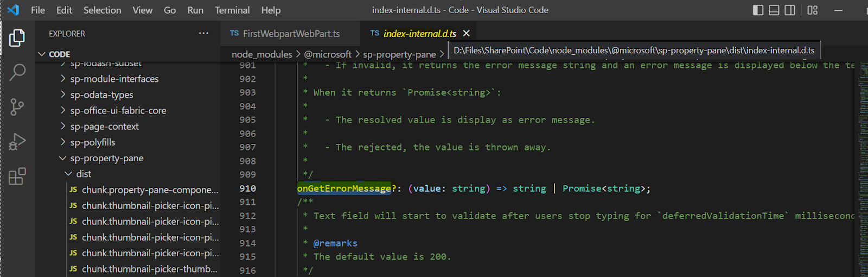Switch to FirstWebpartWebPart.ts tab

pos(290,33)
